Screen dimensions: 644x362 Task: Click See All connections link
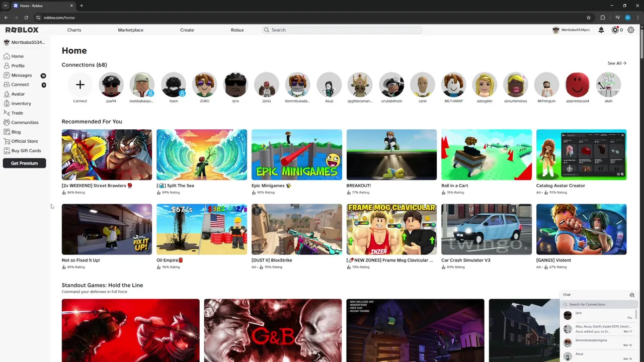click(x=617, y=63)
